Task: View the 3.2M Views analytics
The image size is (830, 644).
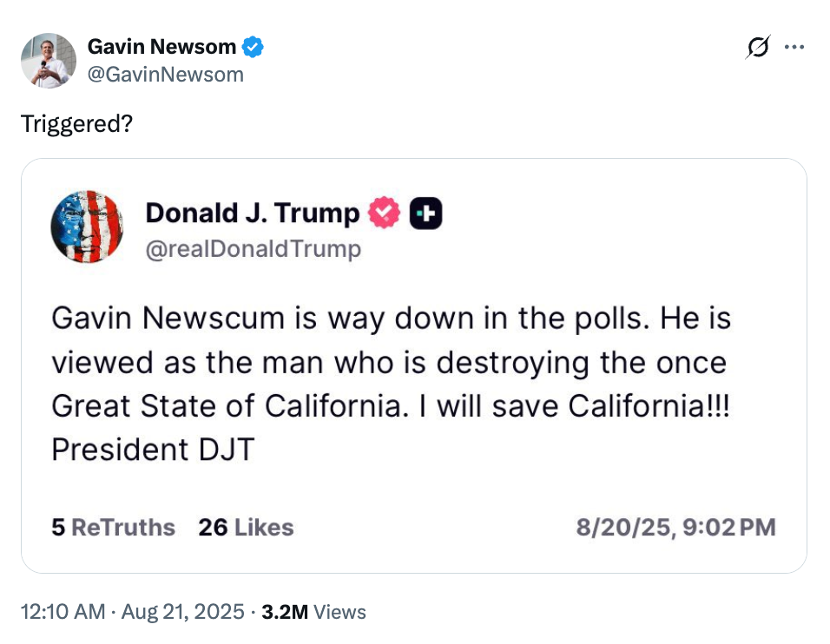Action: point(314,612)
